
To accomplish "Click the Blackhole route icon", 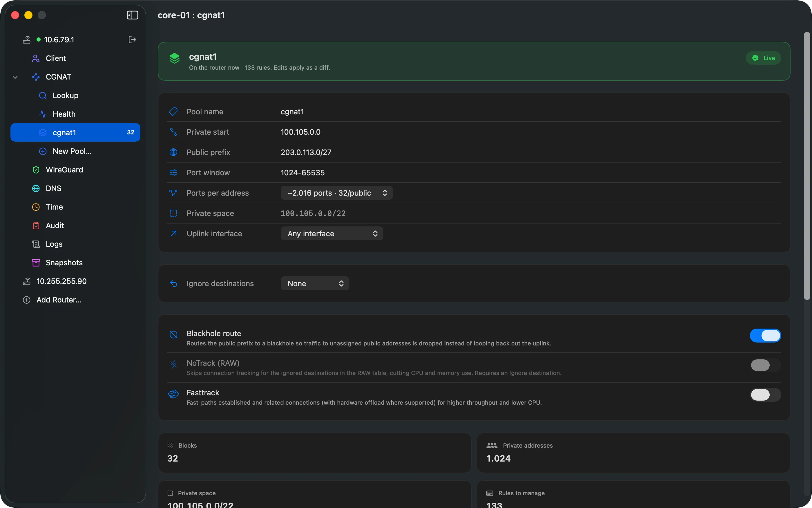I will point(173,335).
